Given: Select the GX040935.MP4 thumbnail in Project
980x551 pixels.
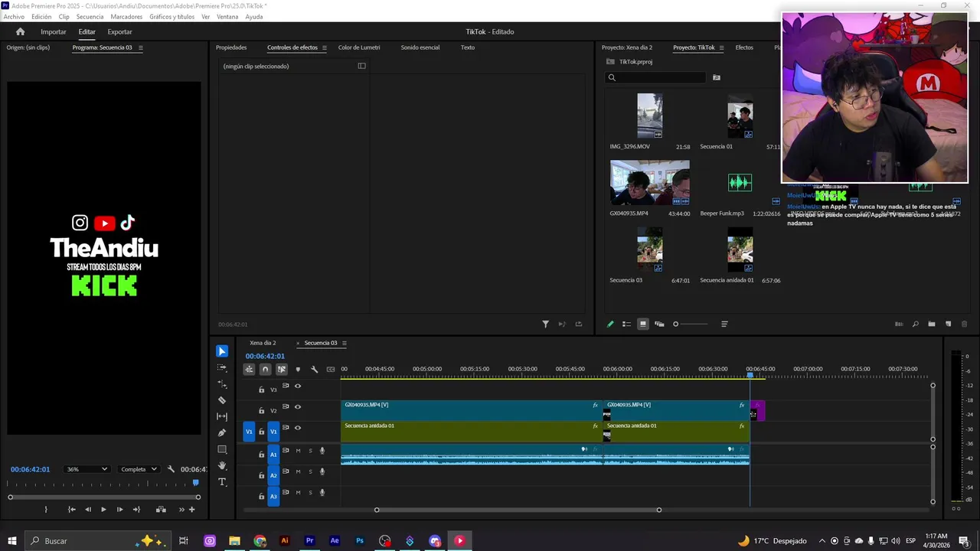Looking at the screenshot, I should [x=649, y=183].
